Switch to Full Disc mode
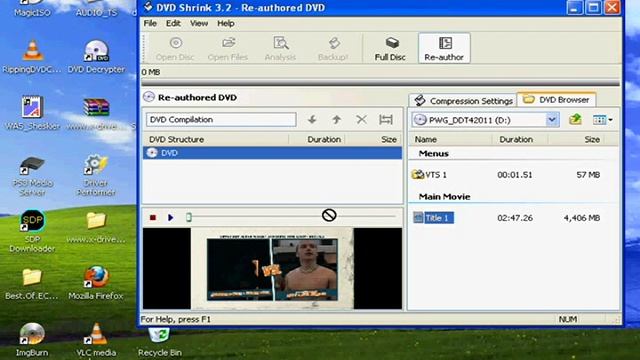Image resolution: width=640 pixels, height=360 pixels. pos(390,48)
